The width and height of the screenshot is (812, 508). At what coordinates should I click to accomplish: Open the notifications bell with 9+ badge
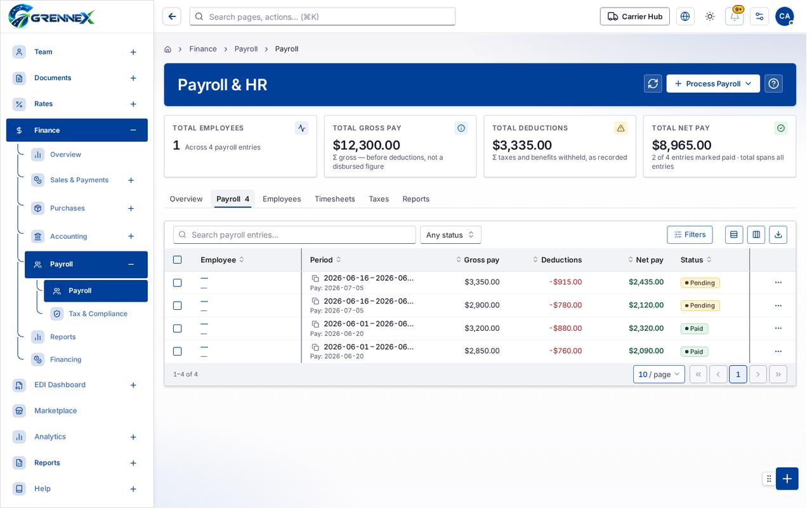pos(735,17)
